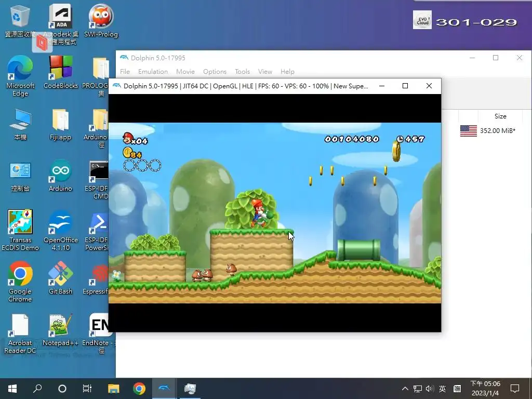Select the US flag region icon in the game list
Screen dimensions: 532x399
pos(468,130)
